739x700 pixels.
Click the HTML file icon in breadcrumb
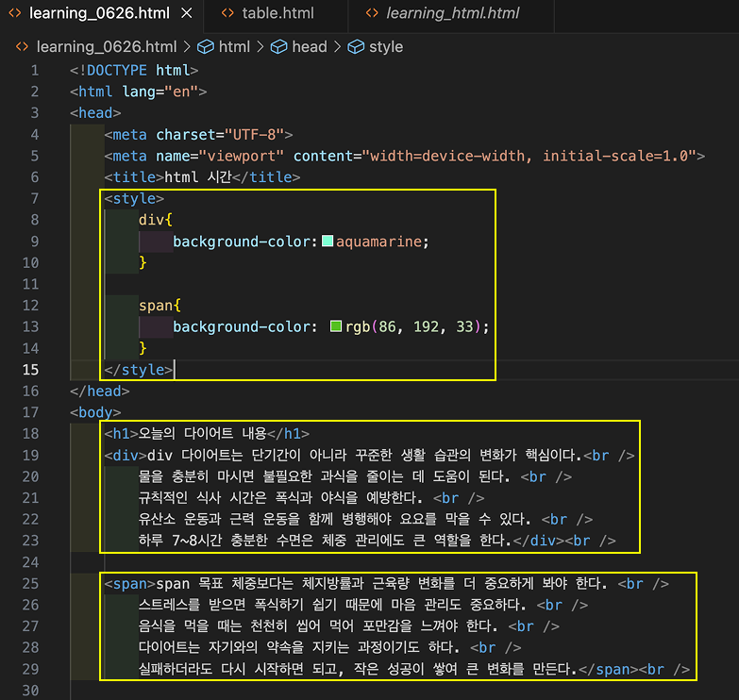pyautogui.click(x=22, y=46)
